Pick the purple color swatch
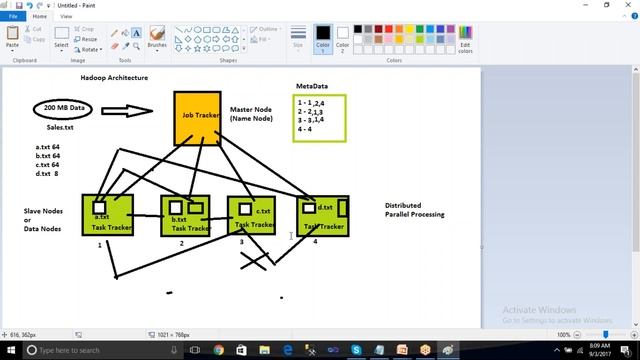Image resolution: width=640 pixels, height=360 pixels. coord(451,29)
